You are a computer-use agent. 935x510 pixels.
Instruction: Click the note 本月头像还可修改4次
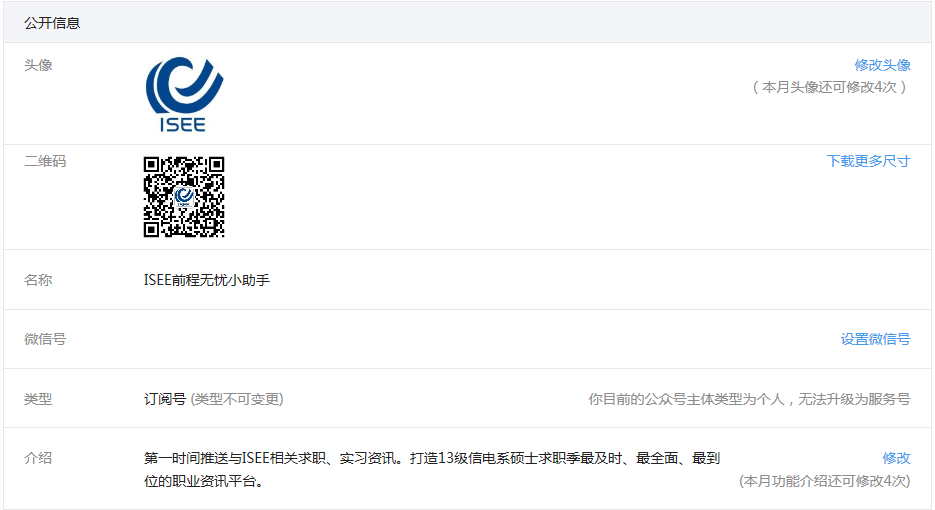point(829,87)
